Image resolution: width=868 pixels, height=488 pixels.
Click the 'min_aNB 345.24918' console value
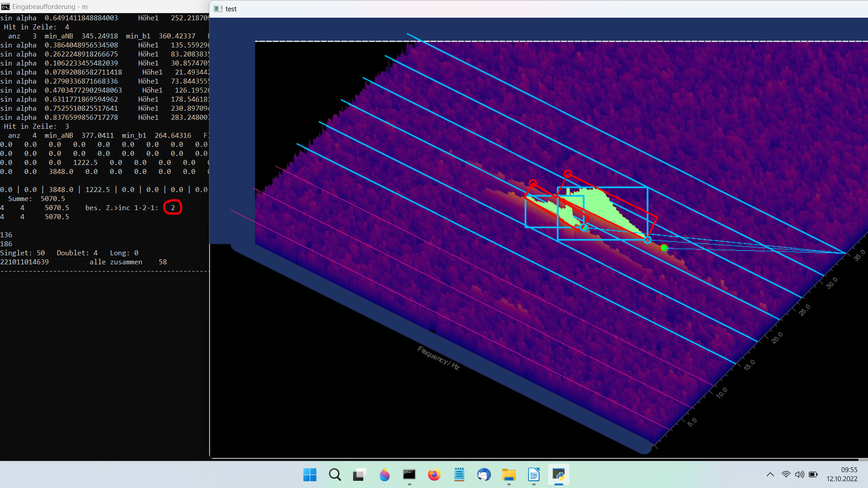click(x=81, y=36)
